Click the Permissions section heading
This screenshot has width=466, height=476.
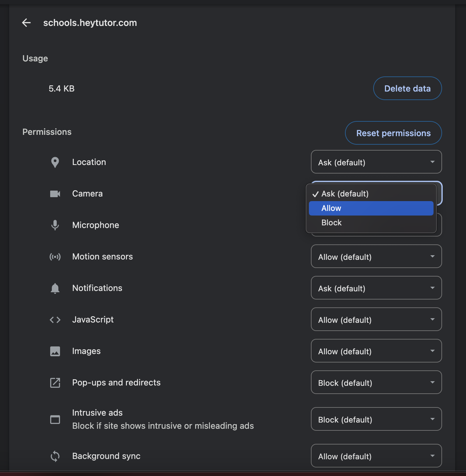tap(47, 132)
